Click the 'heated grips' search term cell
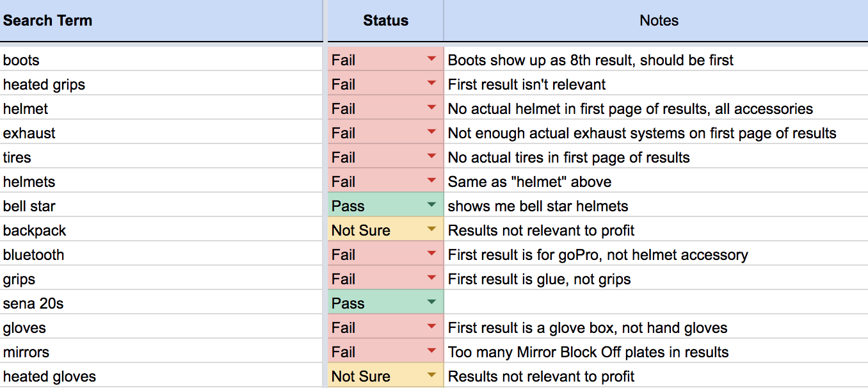This screenshot has width=868, height=388. coord(161,85)
